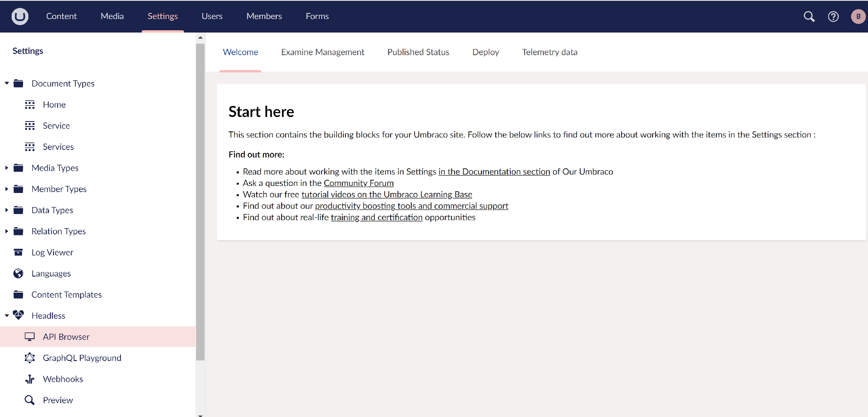Click the Languages globe icon
Viewport: 868px width, 417px height.
pyautogui.click(x=18, y=273)
